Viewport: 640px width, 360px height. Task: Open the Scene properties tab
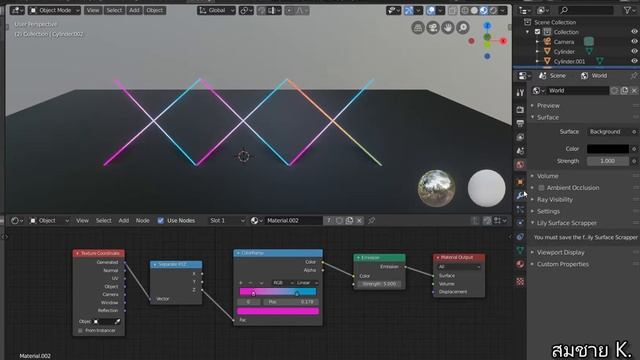(520, 151)
